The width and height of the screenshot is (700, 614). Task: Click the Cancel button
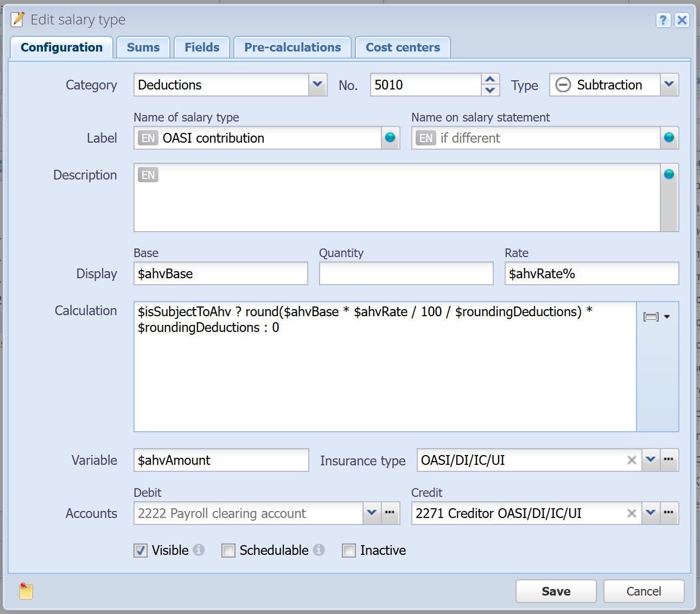[x=644, y=591]
